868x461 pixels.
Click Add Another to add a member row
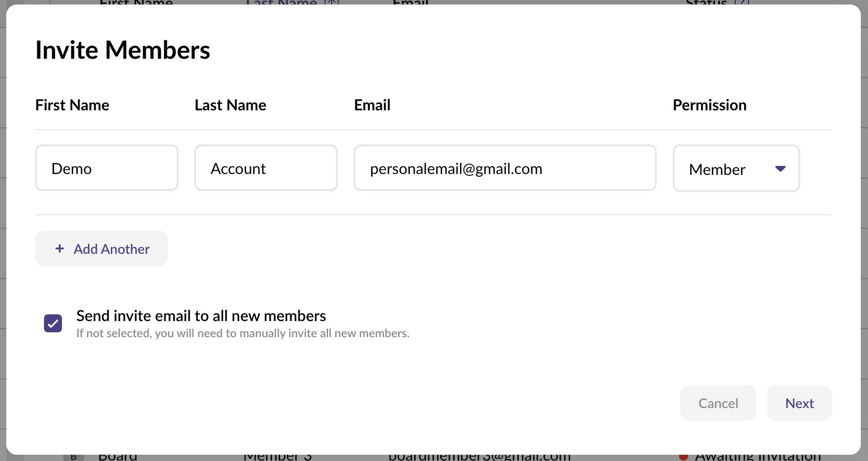[x=101, y=248]
